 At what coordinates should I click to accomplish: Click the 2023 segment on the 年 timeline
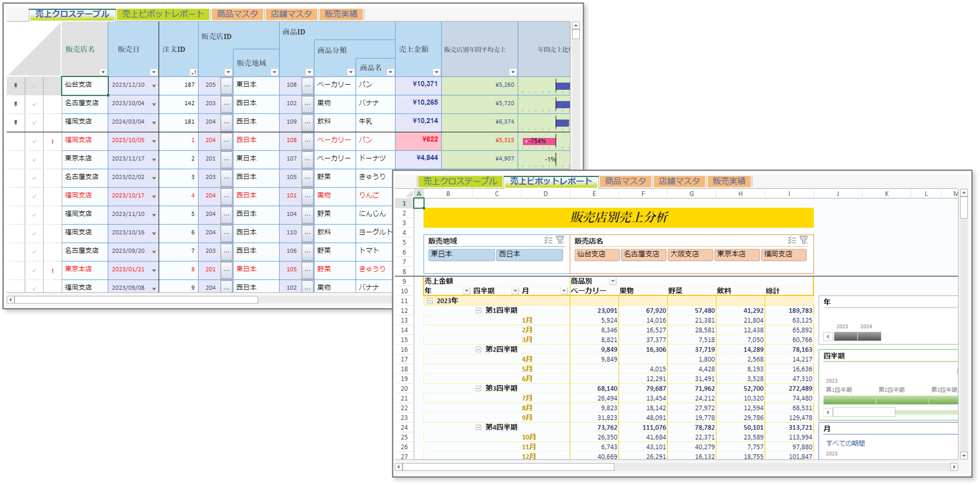pyautogui.click(x=845, y=336)
